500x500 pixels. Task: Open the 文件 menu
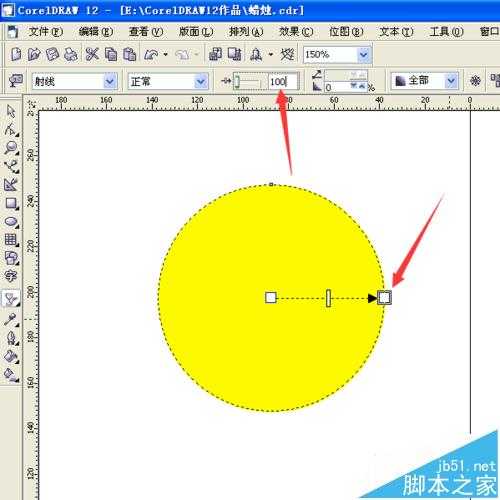(x=46, y=32)
